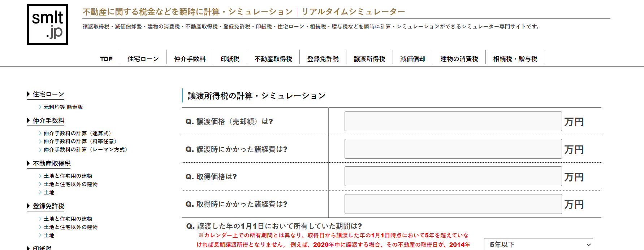Click the smlt.jp logo
This screenshot has width=644, height=250.
(x=47, y=25)
